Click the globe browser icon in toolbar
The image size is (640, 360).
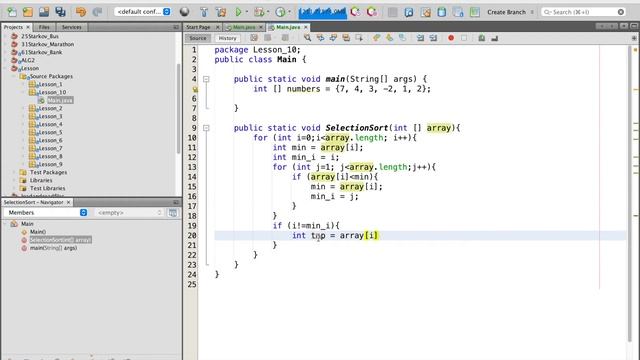[184, 12]
